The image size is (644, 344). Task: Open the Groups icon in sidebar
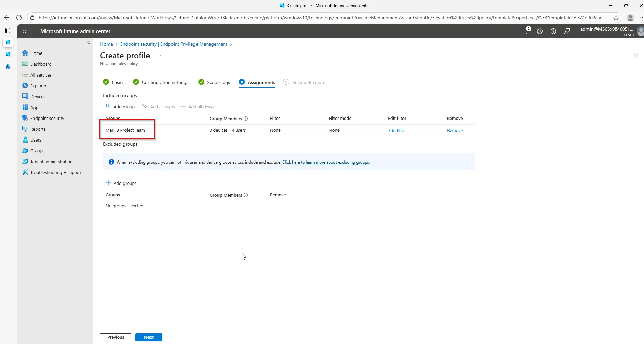(x=25, y=151)
